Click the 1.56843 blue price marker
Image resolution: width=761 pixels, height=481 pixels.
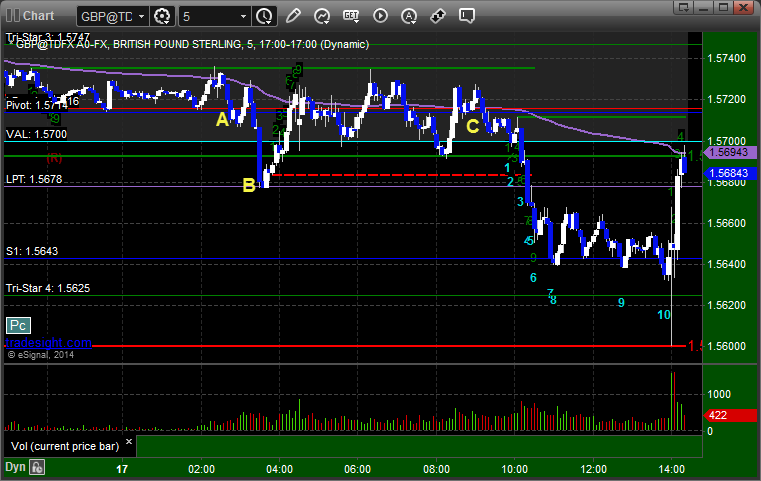(729, 173)
